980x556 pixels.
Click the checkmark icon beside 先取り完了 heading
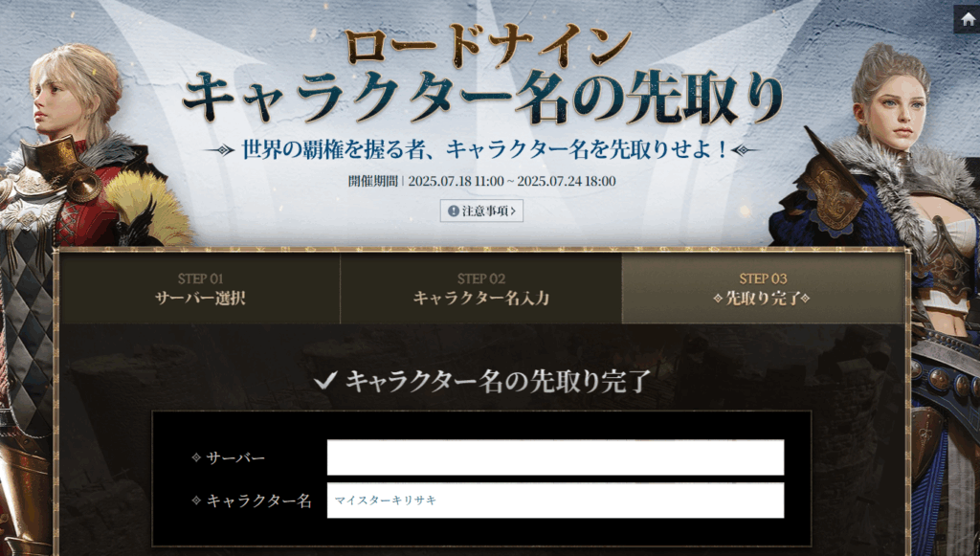click(x=325, y=381)
